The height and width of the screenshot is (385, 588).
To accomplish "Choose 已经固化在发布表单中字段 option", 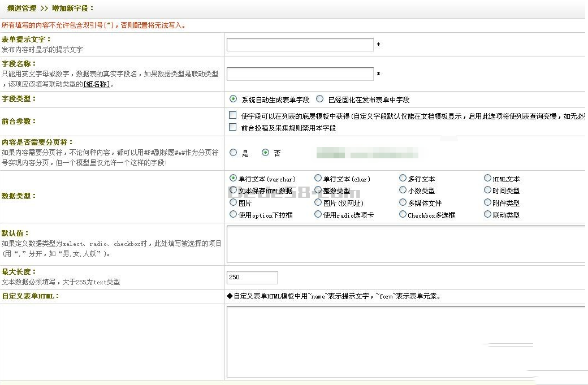I will click(320, 99).
